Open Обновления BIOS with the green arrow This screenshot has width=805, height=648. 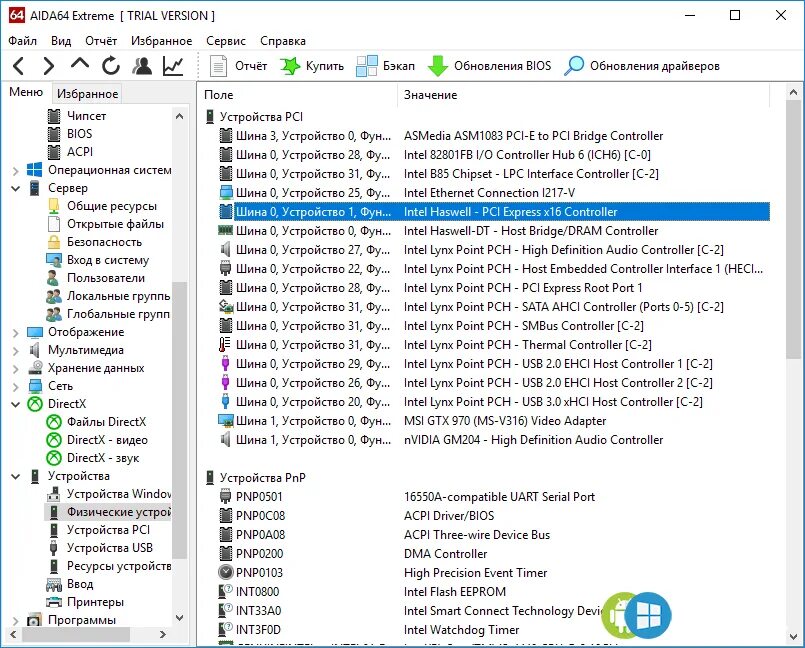(x=489, y=66)
